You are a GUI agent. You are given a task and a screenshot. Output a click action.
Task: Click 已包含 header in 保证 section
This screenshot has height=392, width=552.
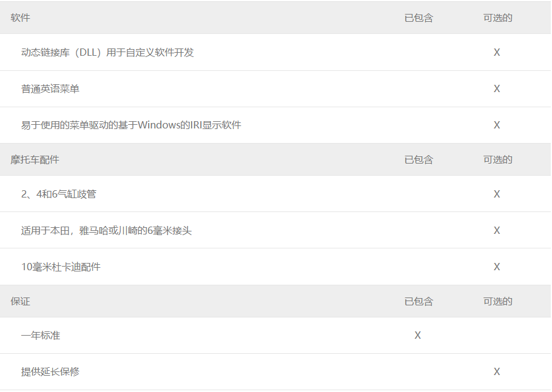pyautogui.click(x=419, y=301)
